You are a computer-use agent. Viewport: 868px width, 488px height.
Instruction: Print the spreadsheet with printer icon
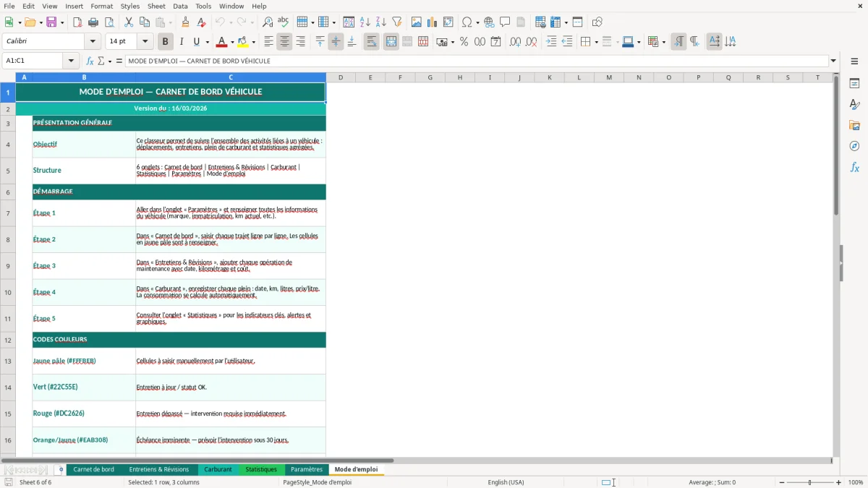point(93,22)
